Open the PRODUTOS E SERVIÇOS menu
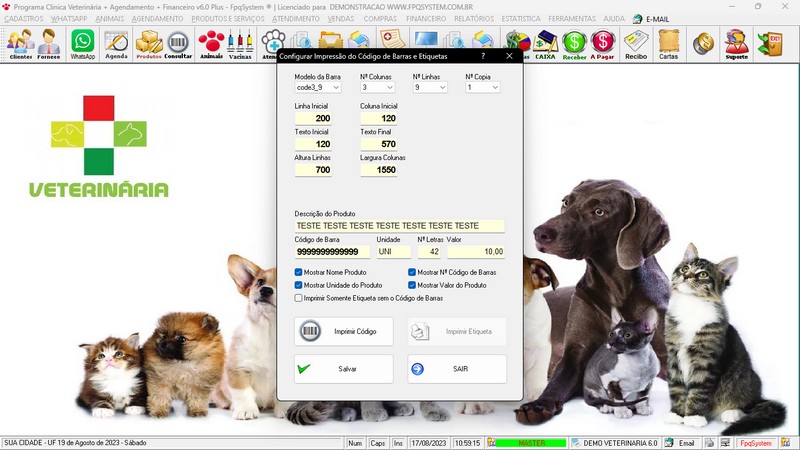800x450 pixels. point(228,19)
